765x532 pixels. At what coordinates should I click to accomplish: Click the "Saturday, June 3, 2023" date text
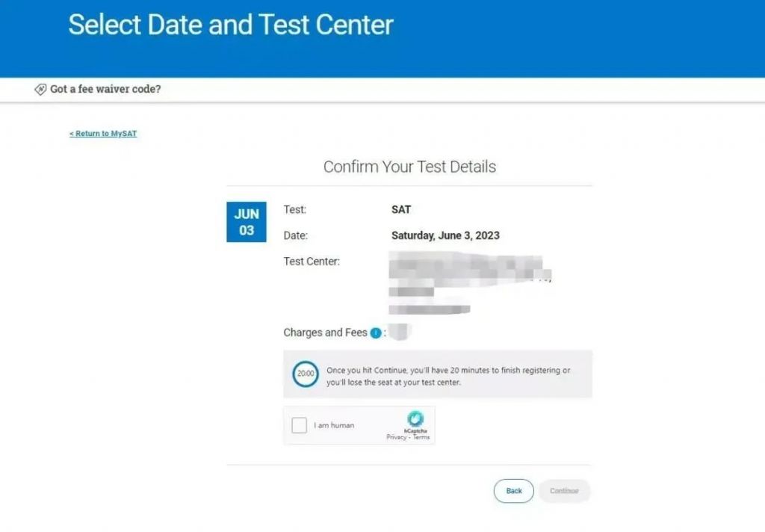coord(445,235)
